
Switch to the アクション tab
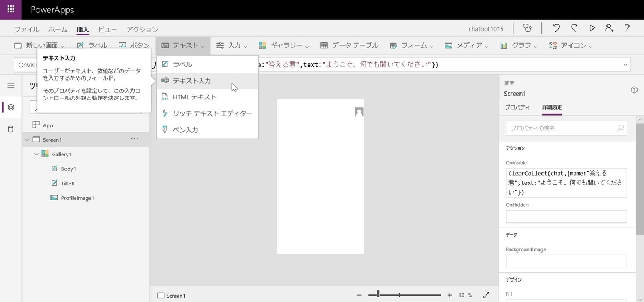[142, 30]
